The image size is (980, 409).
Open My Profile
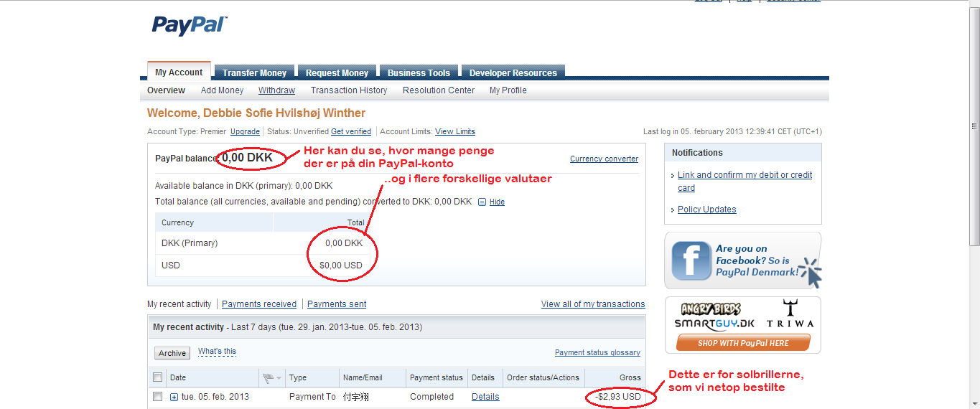click(x=508, y=90)
